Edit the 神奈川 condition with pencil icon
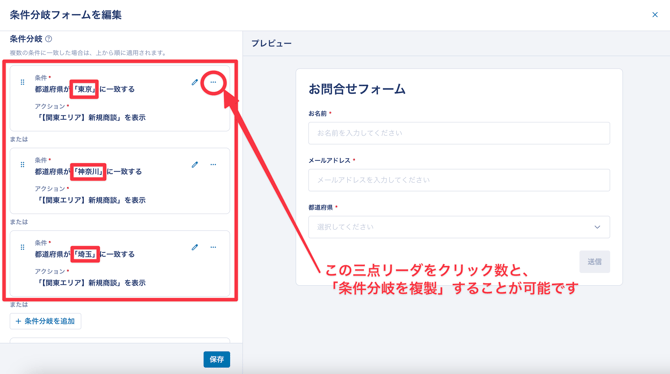This screenshot has height=374, width=670. point(195,165)
